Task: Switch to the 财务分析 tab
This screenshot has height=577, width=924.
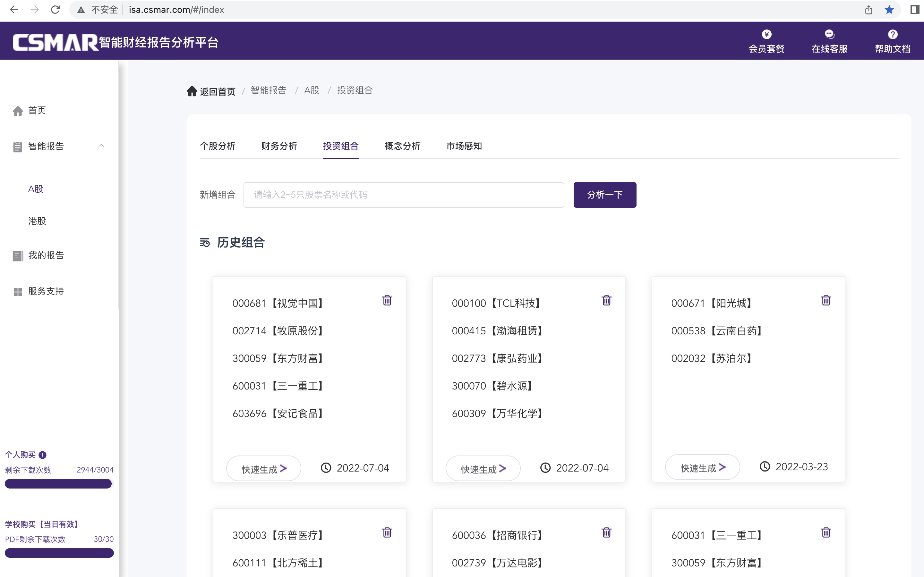Action: coord(279,146)
